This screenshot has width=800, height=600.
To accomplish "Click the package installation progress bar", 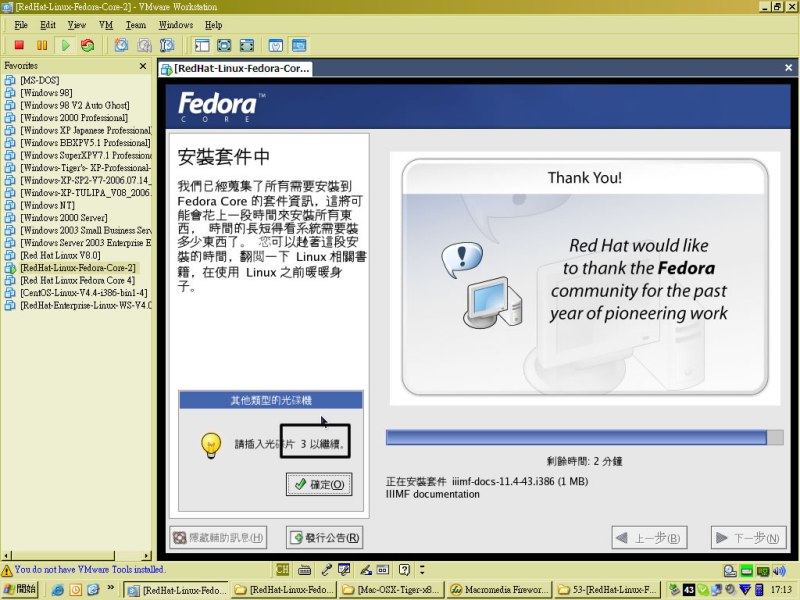I will tap(584, 437).
